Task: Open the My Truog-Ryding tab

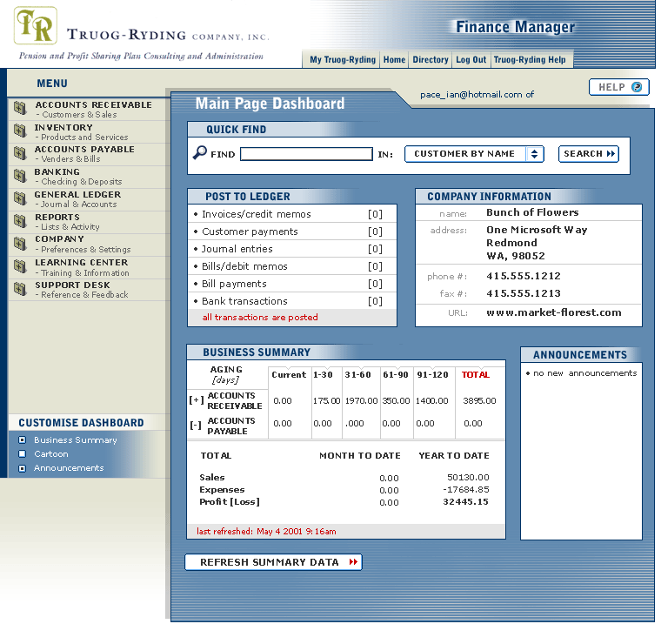Action: 343,60
